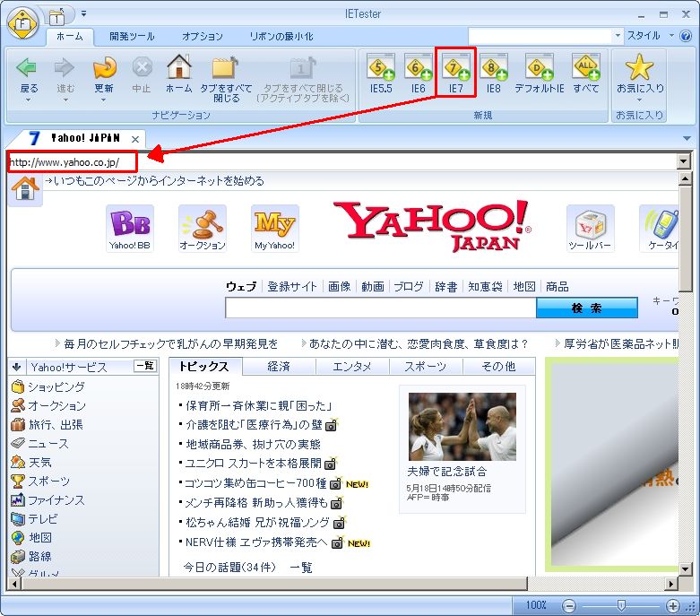Switch to the 経済 news tab
The width and height of the screenshot is (700, 616).
[x=279, y=367]
